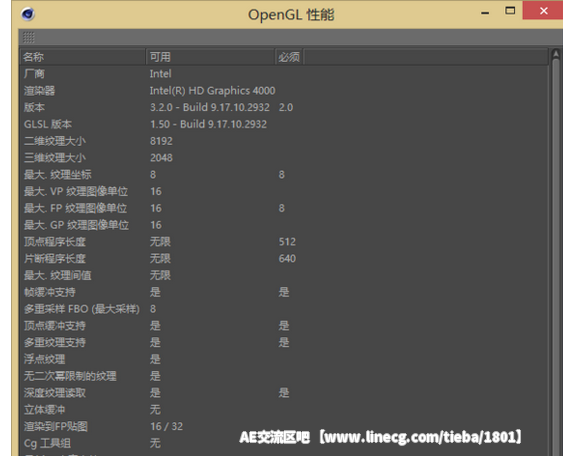Viewport: 563px width, 456px height.
Task: Select the 最大. VP 纹理图像单位 row
Action: pyautogui.click(x=76, y=191)
